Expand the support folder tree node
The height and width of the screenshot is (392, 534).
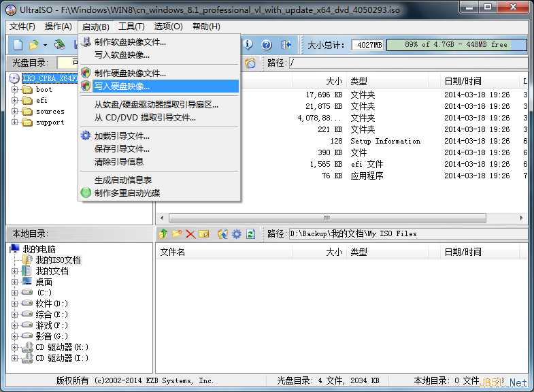tap(14, 122)
